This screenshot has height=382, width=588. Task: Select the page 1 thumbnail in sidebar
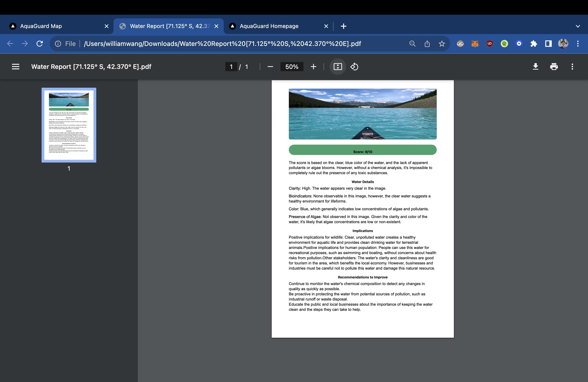(x=69, y=125)
